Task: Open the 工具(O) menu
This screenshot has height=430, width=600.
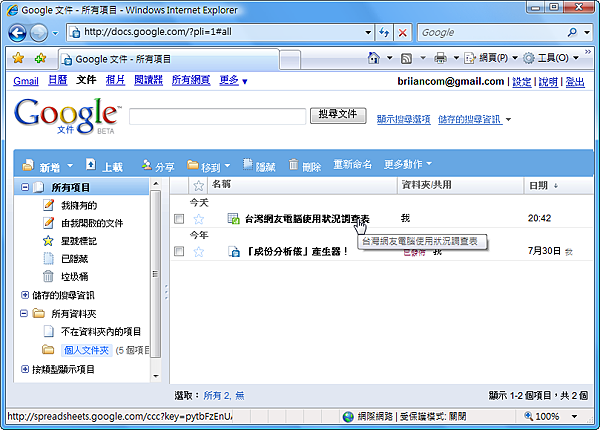Action: pos(551,58)
